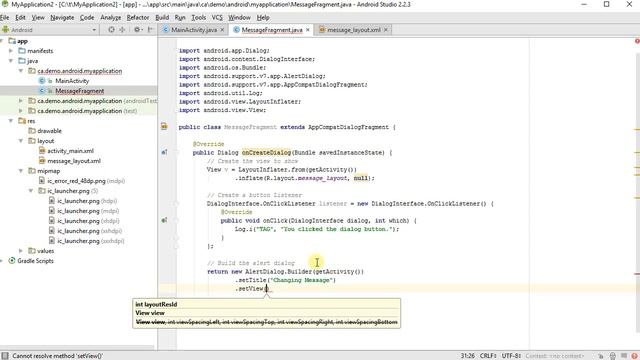Collapse the app module node
640x360 pixels.
pos(2,41)
